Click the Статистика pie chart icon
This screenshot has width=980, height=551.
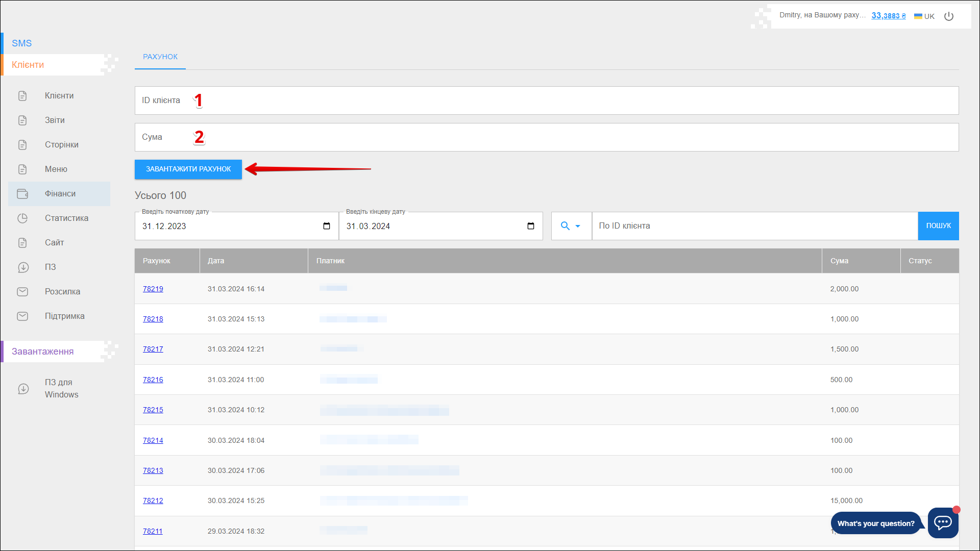[22, 218]
